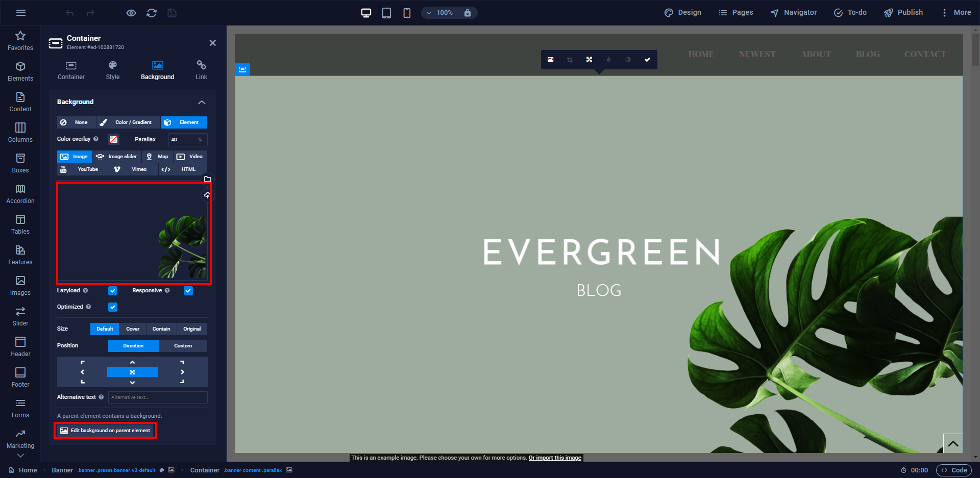Open file manager folder icon
980x478 pixels.
pos(207,179)
